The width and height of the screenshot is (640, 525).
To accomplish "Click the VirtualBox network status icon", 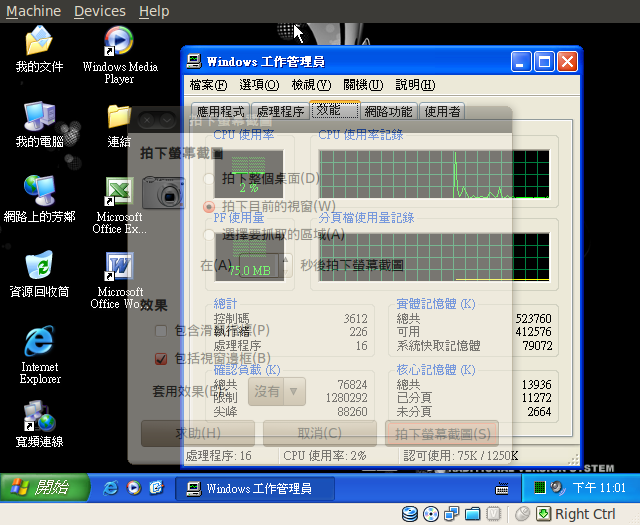I will click(x=452, y=514).
